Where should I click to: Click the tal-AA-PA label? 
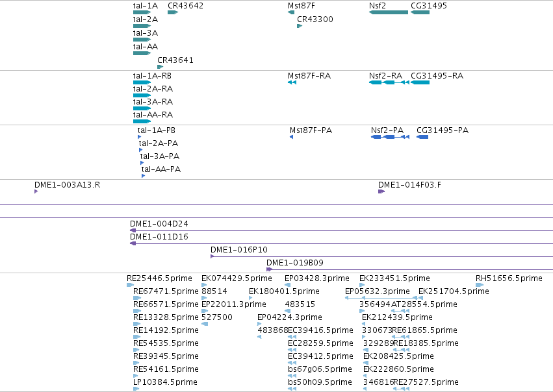tap(161, 169)
